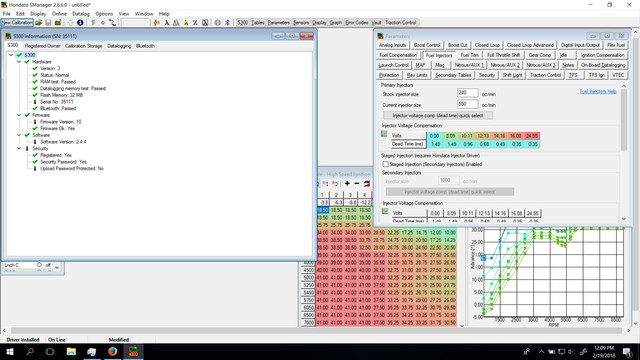Collapse the Software tree node
The image size is (640, 360).
[x=19, y=135]
